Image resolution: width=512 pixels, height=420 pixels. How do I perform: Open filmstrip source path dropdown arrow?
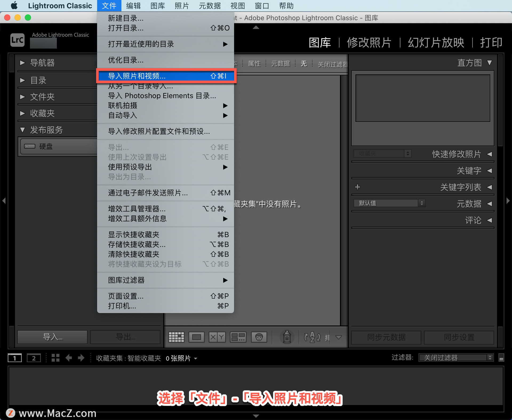pyautogui.click(x=196, y=358)
